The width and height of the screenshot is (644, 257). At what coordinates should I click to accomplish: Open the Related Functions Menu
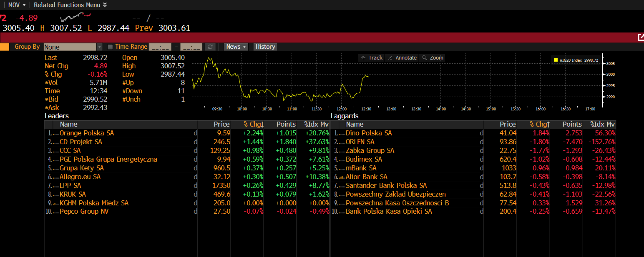(x=70, y=5)
